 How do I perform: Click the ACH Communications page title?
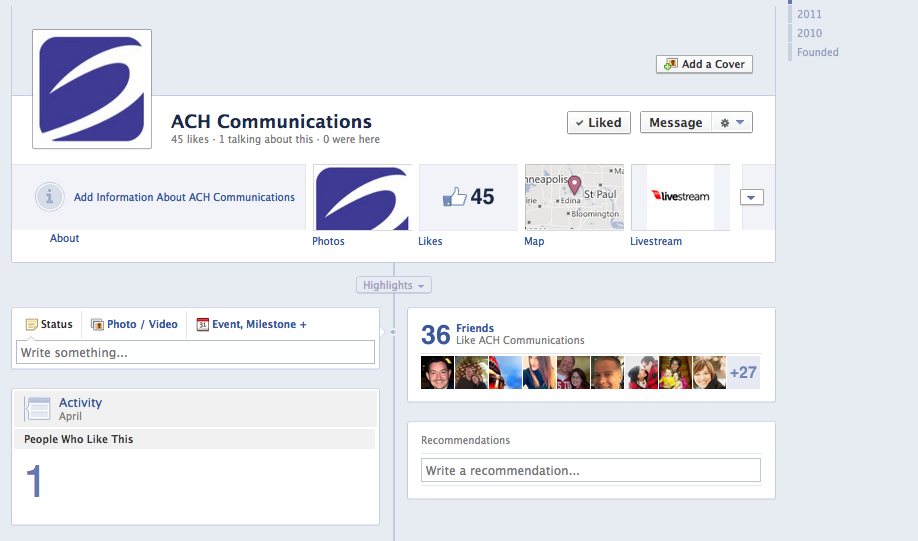point(271,122)
